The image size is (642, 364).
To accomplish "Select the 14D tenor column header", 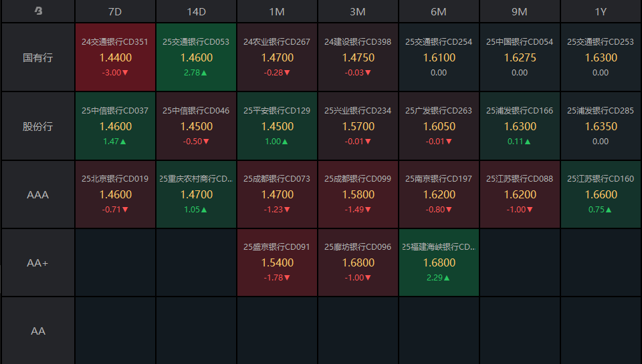I will [196, 11].
